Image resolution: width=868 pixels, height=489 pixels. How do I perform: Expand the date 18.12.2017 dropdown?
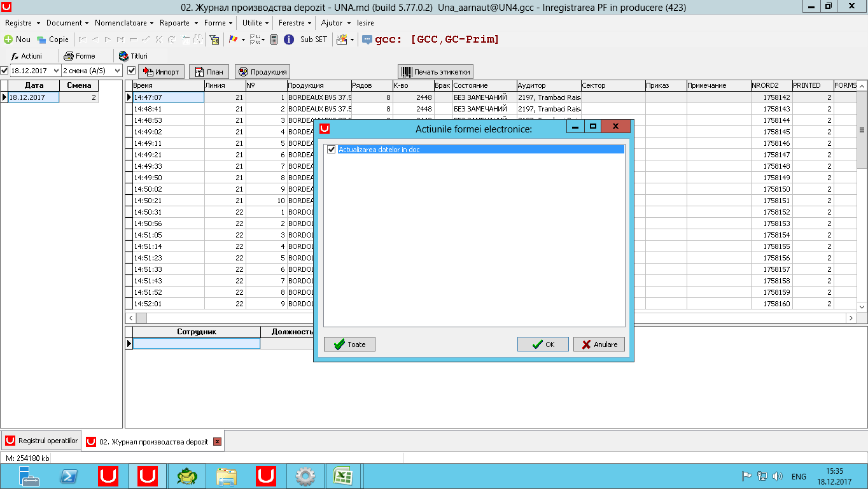[x=55, y=71]
